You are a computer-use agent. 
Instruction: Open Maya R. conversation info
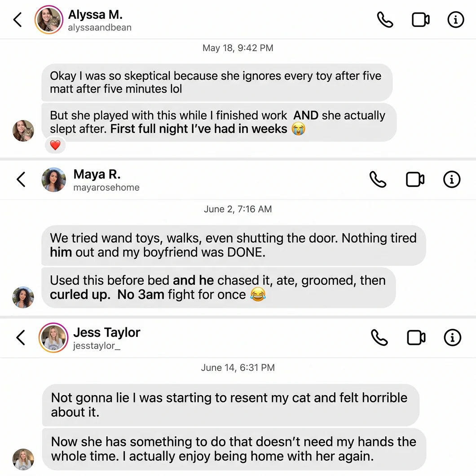click(x=452, y=180)
